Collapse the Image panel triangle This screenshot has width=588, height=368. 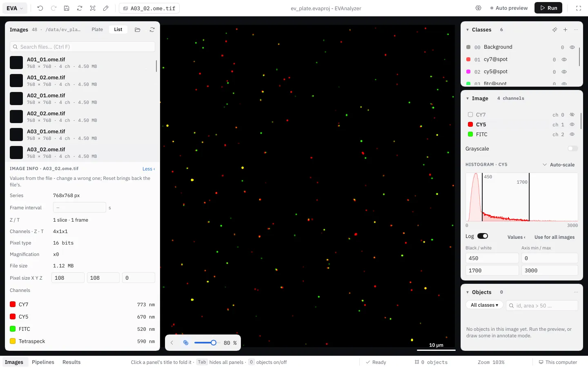click(468, 99)
